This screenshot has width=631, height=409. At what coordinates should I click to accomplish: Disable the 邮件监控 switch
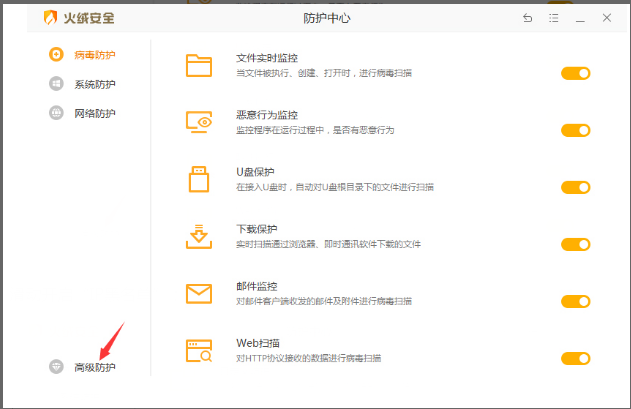coord(576,301)
